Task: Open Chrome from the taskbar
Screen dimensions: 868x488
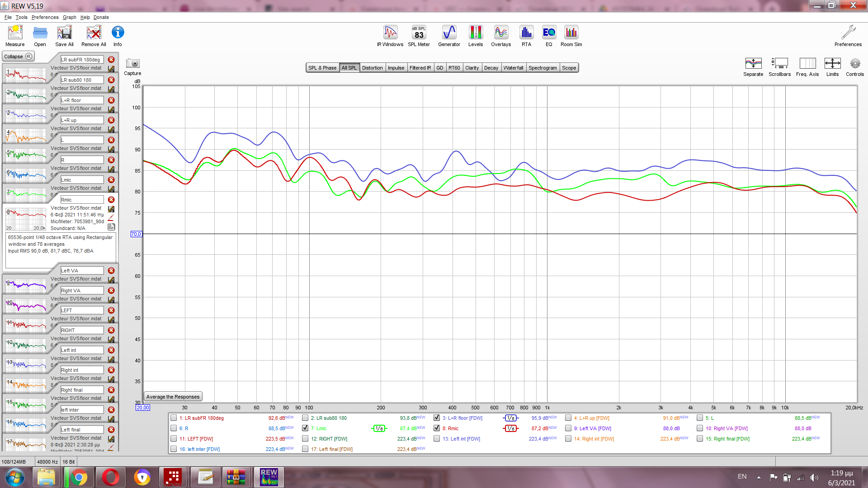Action: [x=78, y=477]
